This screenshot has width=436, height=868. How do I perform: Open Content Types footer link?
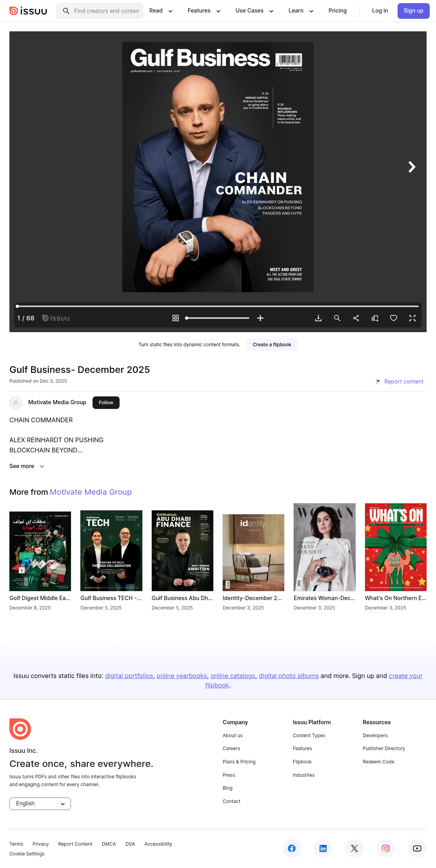click(309, 736)
